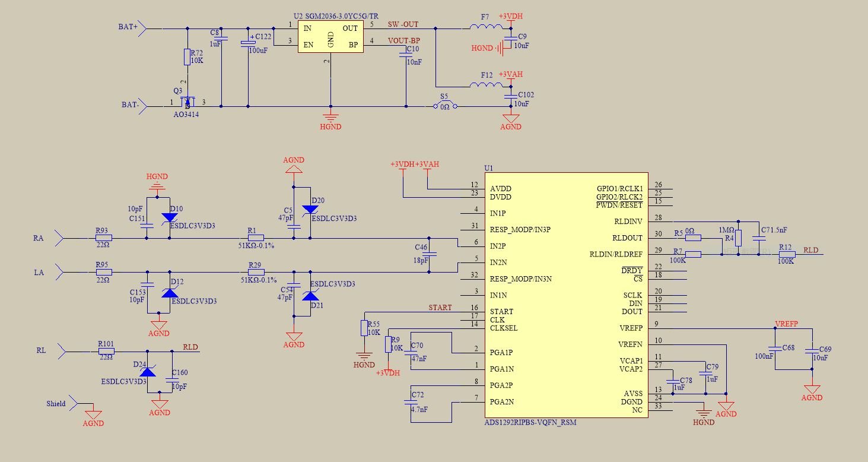Select the U1 ADS1292R chip body
Image resolution: width=868 pixels, height=462 pixels.
pyautogui.click(x=566, y=295)
